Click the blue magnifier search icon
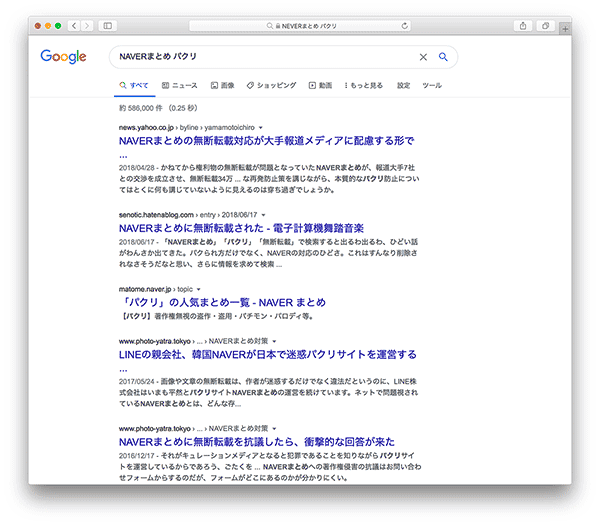 443,58
